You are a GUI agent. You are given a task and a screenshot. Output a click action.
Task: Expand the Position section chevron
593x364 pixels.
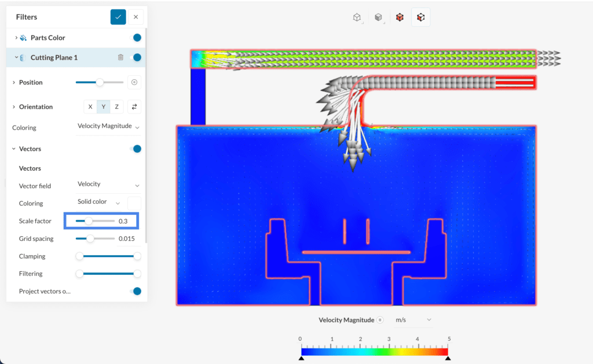[x=14, y=83]
